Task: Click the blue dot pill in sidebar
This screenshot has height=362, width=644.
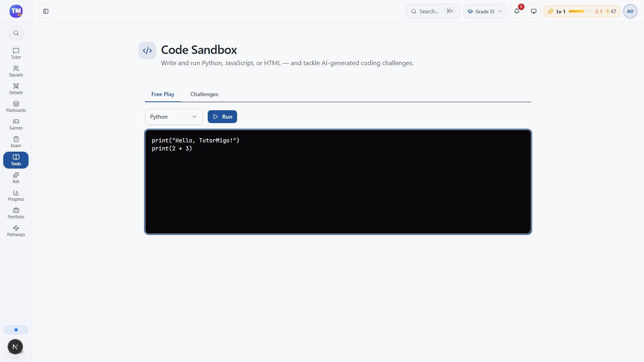Action: pyautogui.click(x=16, y=330)
